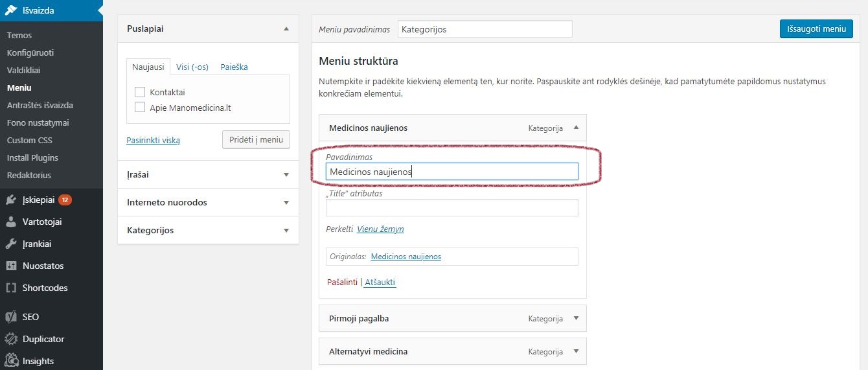868x370 pixels.
Task: Click the Title atributas input field
Action: click(451, 207)
